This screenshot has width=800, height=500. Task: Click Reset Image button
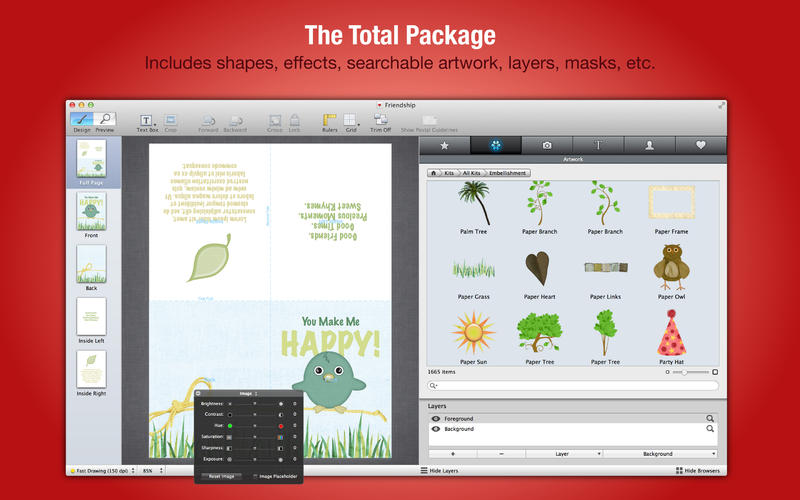[221, 476]
